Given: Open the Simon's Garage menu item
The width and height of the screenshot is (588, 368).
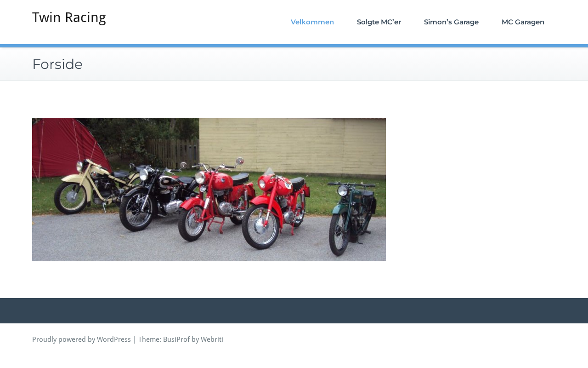Looking at the screenshot, I should 451,22.
